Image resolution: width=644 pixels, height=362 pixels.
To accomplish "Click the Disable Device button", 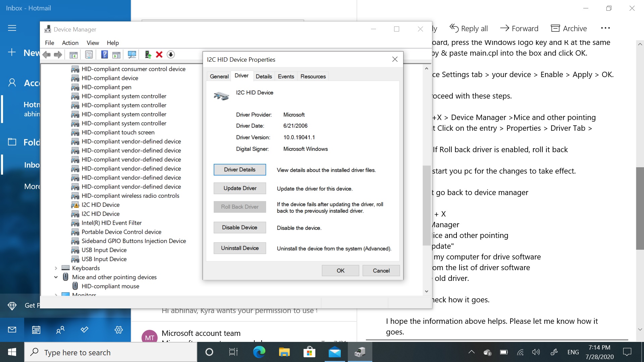I will 240,228.
